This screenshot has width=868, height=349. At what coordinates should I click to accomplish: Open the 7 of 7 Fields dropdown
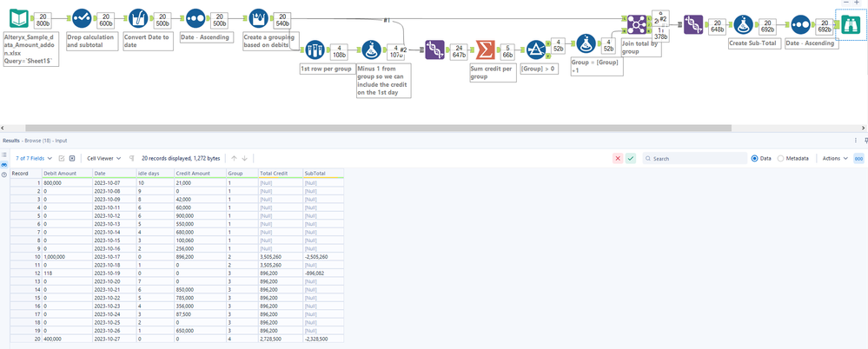click(x=34, y=158)
